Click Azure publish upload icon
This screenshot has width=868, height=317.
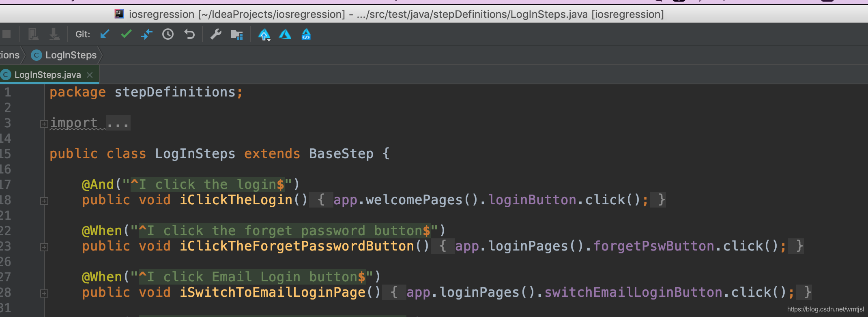[264, 34]
